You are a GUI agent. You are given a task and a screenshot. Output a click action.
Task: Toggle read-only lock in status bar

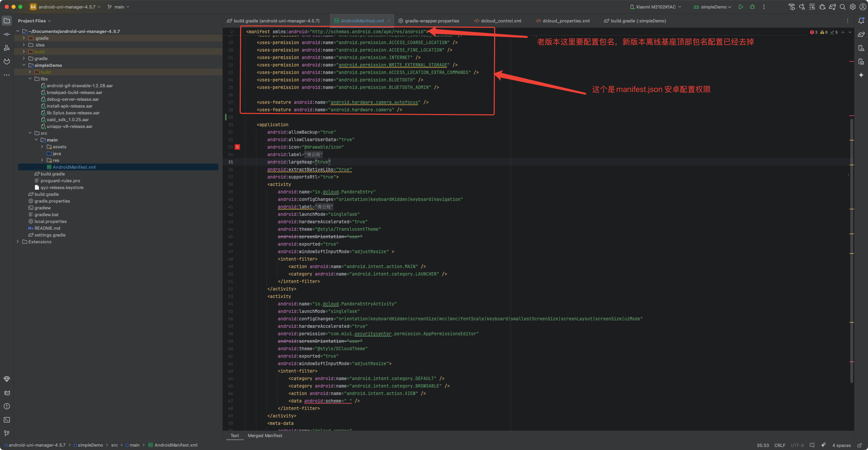click(x=860, y=445)
